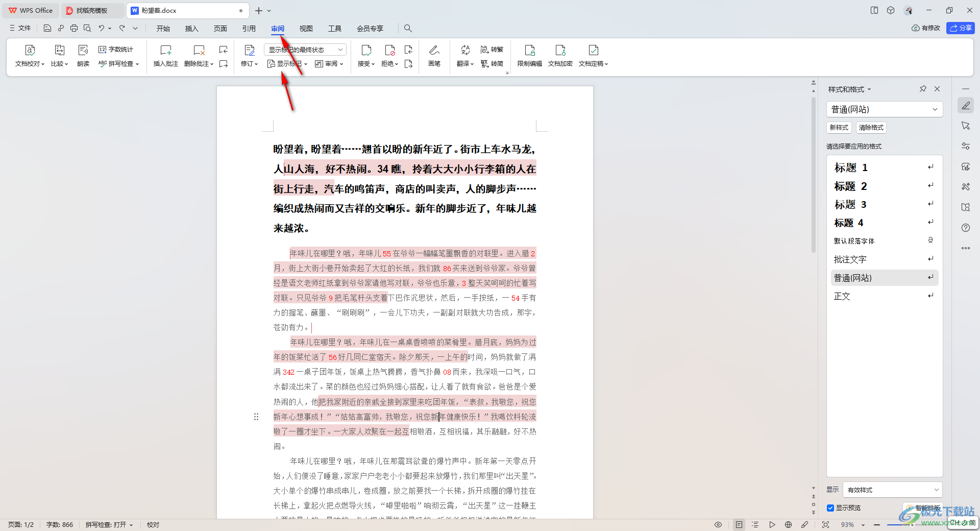
Task: Apply the 标题 1 style
Action: (885, 167)
